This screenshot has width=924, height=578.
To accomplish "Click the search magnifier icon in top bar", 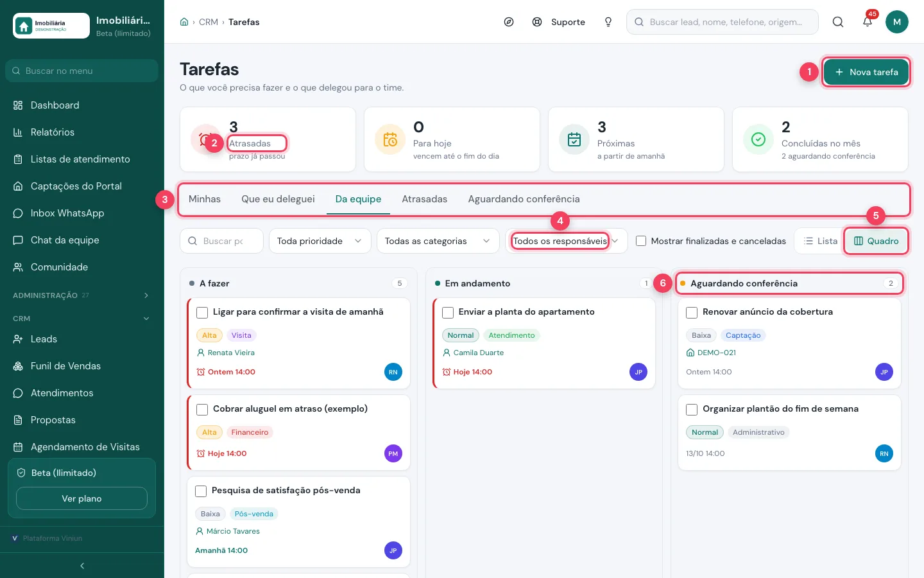I will pyautogui.click(x=838, y=22).
